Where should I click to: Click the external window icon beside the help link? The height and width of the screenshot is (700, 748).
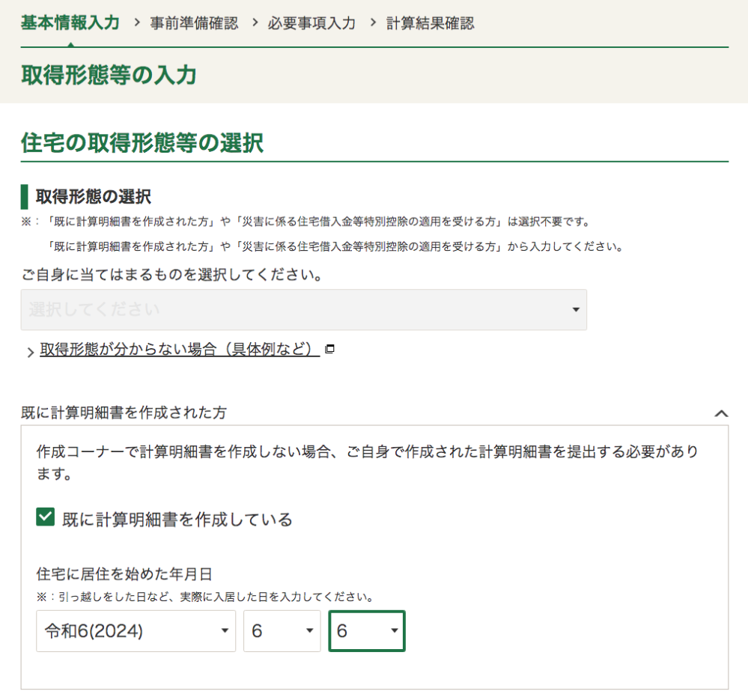(329, 349)
